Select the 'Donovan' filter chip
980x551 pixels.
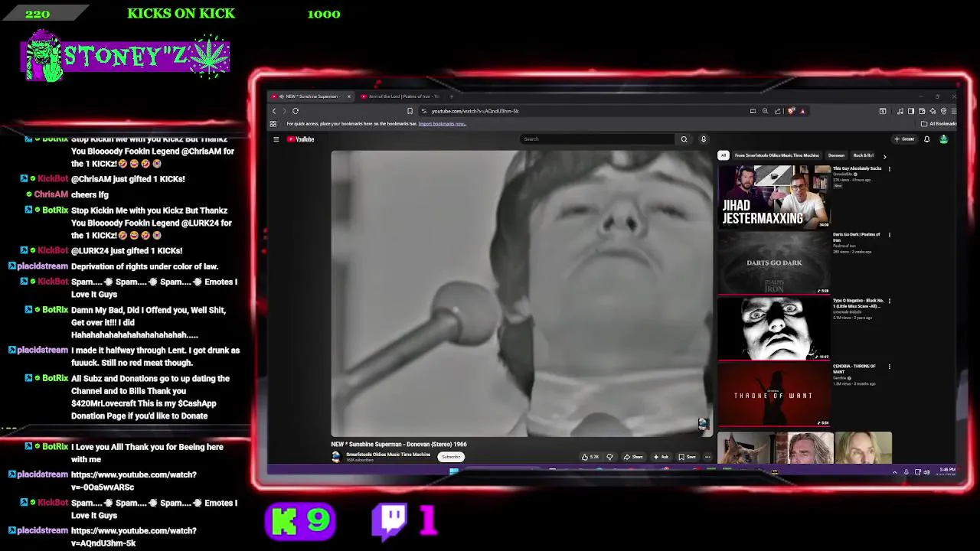pos(836,155)
